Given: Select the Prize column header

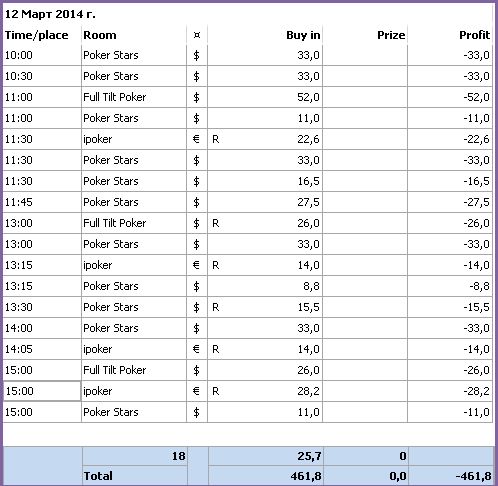Looking at the screenshot, I should coord(365,35).
